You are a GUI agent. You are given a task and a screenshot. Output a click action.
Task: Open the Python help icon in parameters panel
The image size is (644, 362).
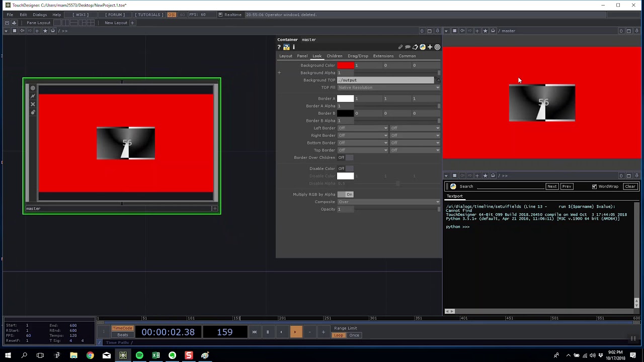click(286, 47)
